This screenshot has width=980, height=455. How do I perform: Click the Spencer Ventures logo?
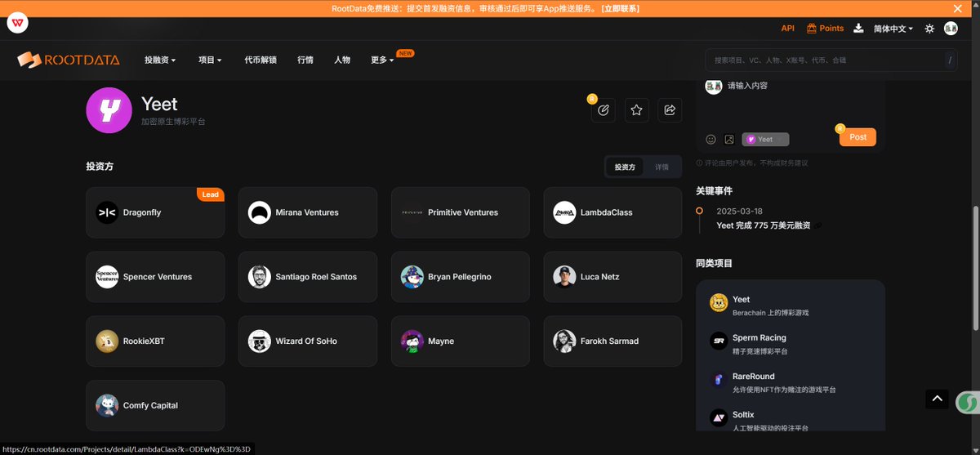tap(107, 277)
